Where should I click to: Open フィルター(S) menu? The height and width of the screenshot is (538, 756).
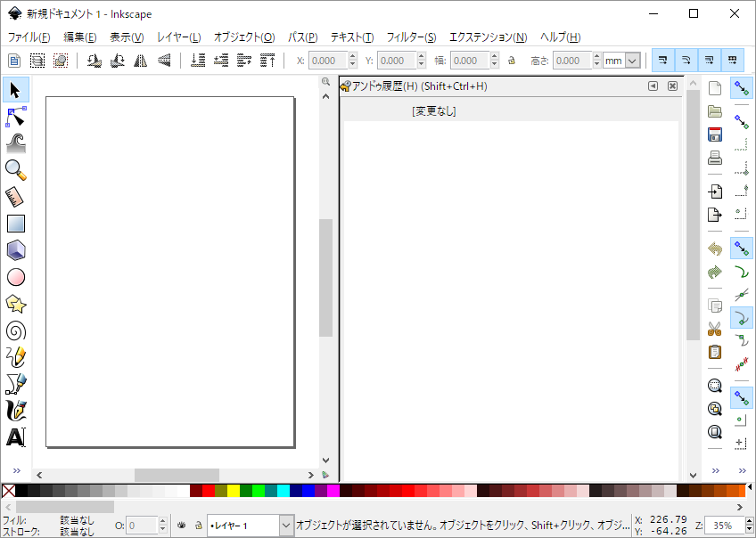pyautogui.click(x=411, y=37)
